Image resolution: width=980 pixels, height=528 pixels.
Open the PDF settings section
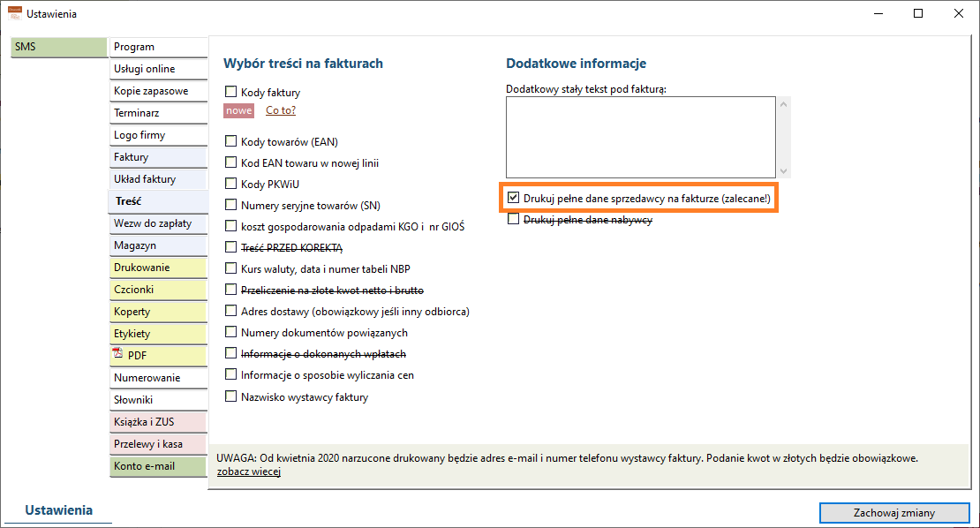click(x=157, y=356)
